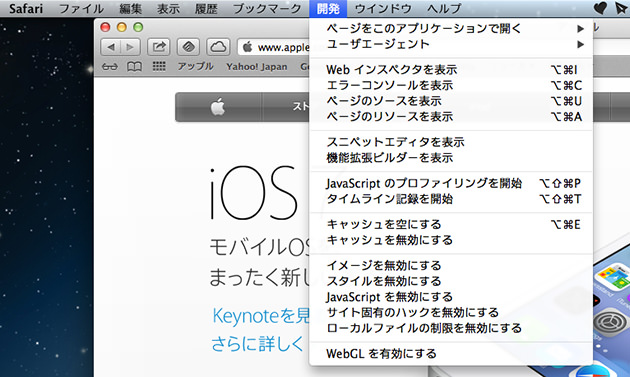The width and height of the screenshot is (630, 377).
Task: Zoom Safari window with green button
Action: (x=138, y=27)
